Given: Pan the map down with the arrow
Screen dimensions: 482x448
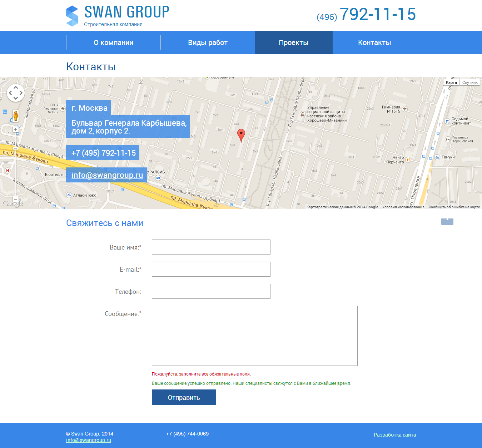Looking at the screenshot, I should point(16,98).
